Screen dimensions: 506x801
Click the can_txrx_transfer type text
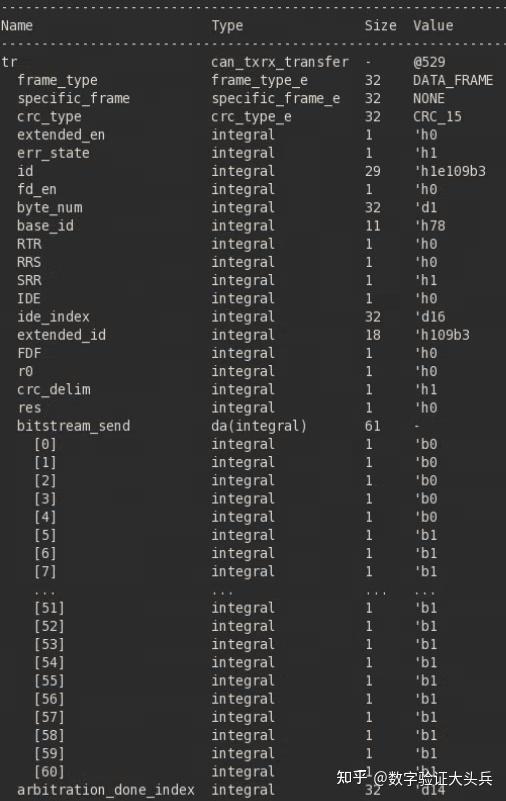click(x=280, y=62)
